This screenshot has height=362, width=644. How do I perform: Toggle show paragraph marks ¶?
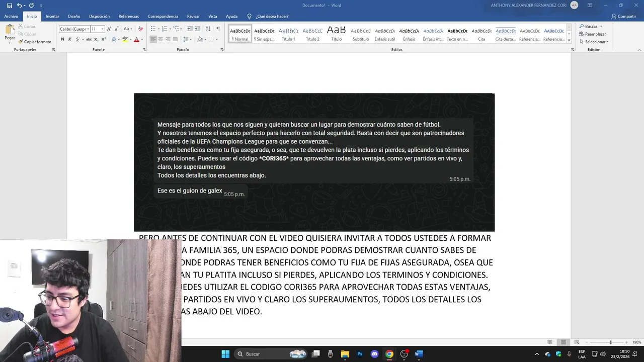(x=218, y=29)
